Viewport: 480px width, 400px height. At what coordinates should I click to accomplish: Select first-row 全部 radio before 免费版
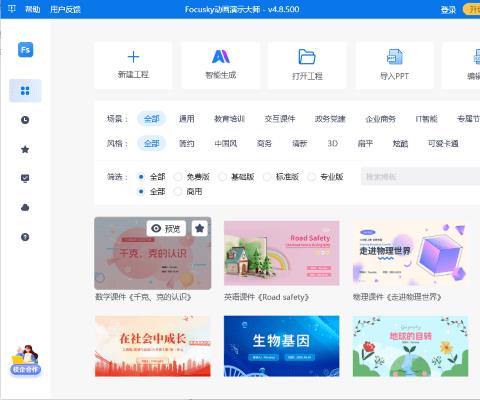pos(141,177)
